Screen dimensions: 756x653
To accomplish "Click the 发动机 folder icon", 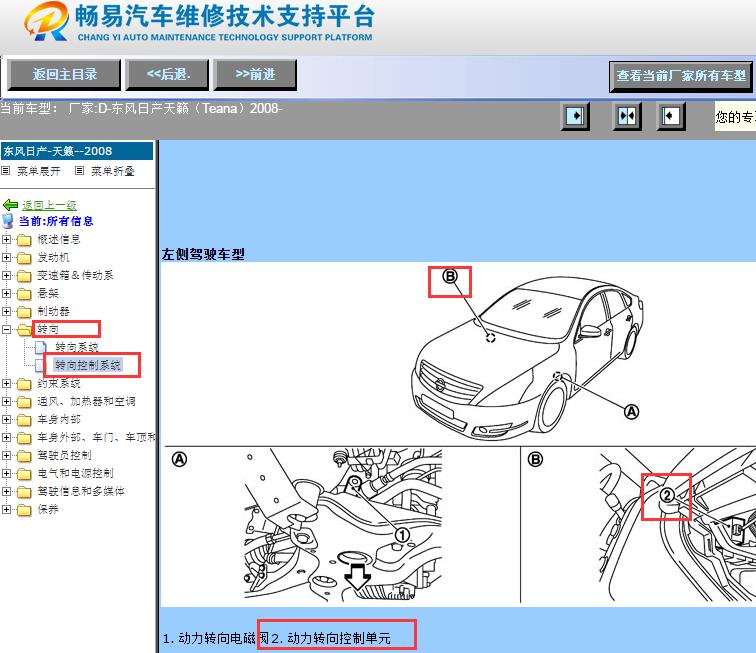I will tap(24, 258).
